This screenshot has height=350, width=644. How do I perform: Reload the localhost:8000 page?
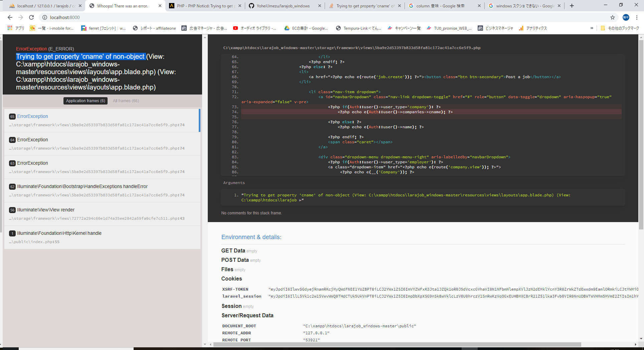tap(31, 17)
